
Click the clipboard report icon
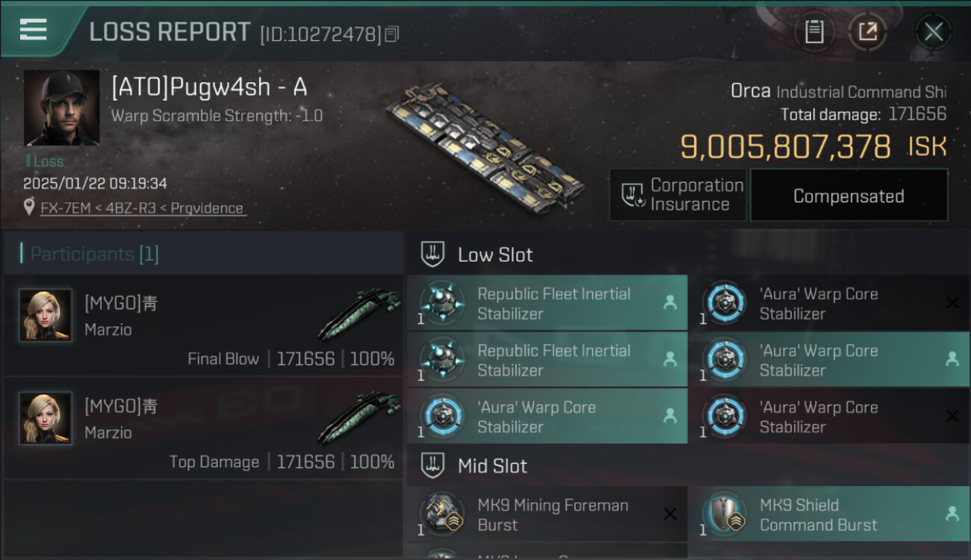click(x=814, y=31)
